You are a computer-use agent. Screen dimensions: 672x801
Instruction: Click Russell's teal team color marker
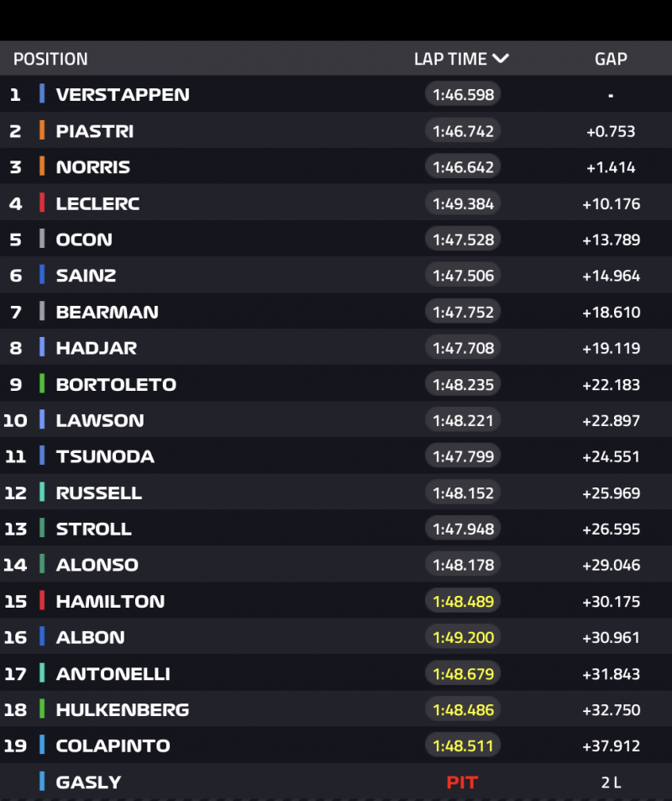click(42, 493)
